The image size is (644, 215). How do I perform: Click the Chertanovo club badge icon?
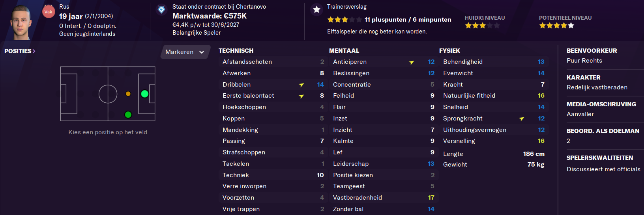161,9
